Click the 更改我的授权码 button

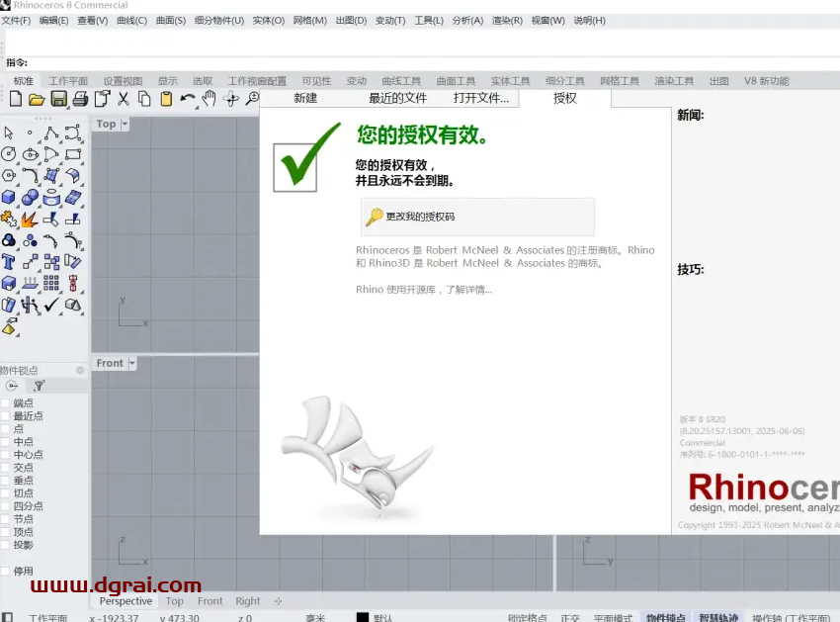[477, 217]
